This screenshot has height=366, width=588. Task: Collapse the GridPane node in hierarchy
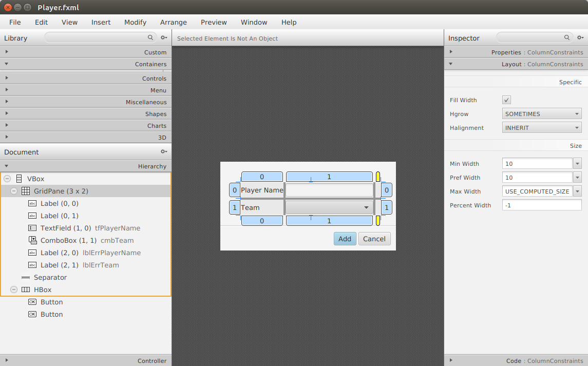pos(13,190)
